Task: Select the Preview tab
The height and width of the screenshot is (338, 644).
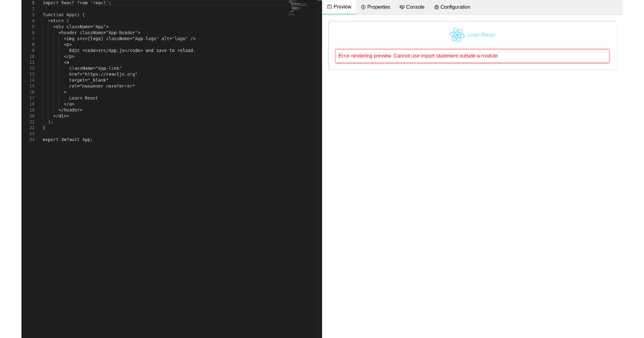Action: click(x=340, y=7)
